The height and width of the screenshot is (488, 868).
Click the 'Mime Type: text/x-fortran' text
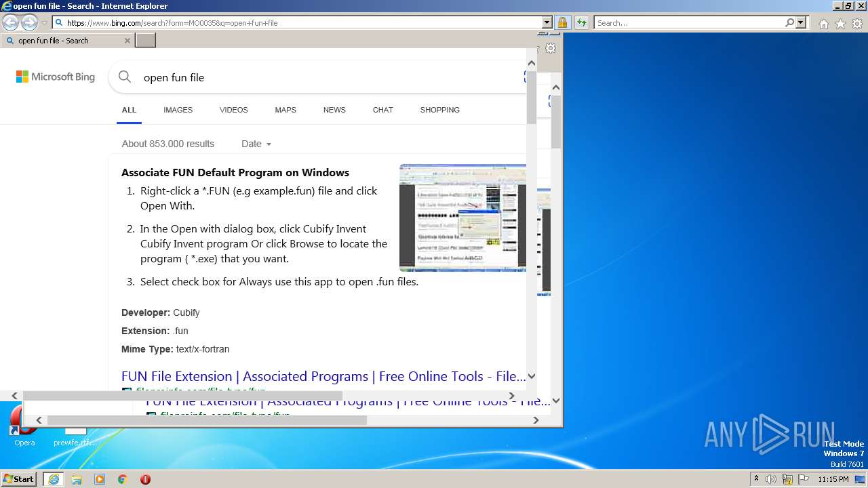coord(175,349)
